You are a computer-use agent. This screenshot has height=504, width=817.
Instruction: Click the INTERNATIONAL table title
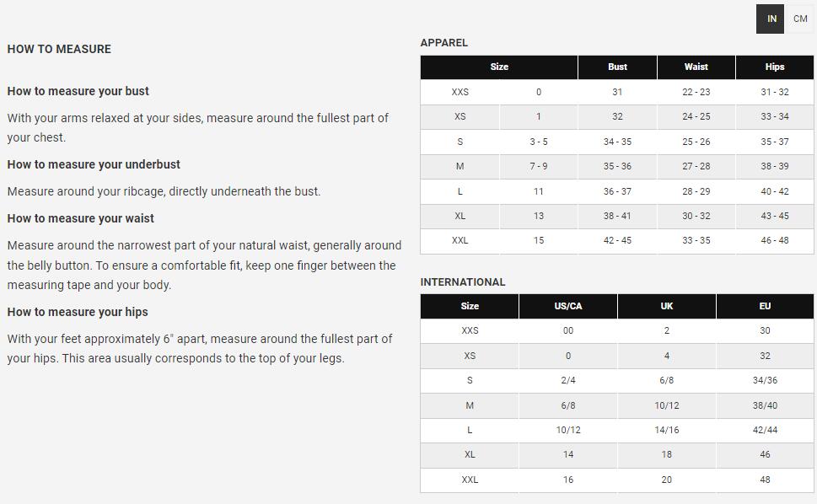[x=462, y=281]
